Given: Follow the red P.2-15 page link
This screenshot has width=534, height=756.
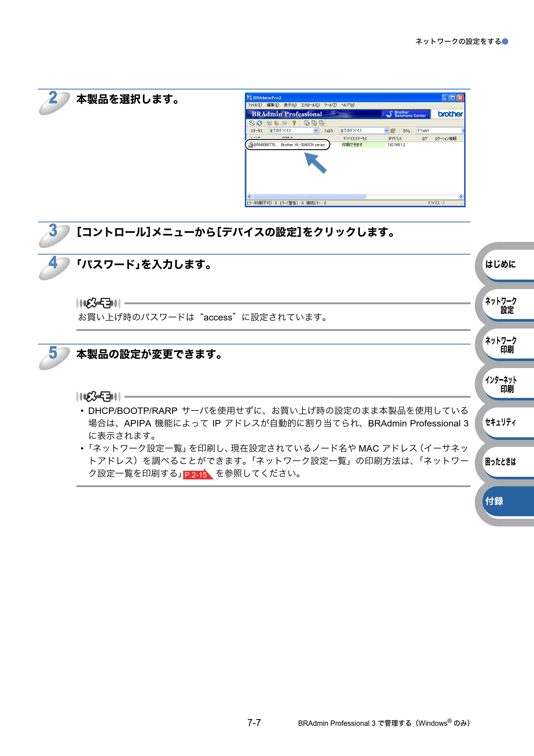Looking at the screenshot, I should [x=198, y=474].
